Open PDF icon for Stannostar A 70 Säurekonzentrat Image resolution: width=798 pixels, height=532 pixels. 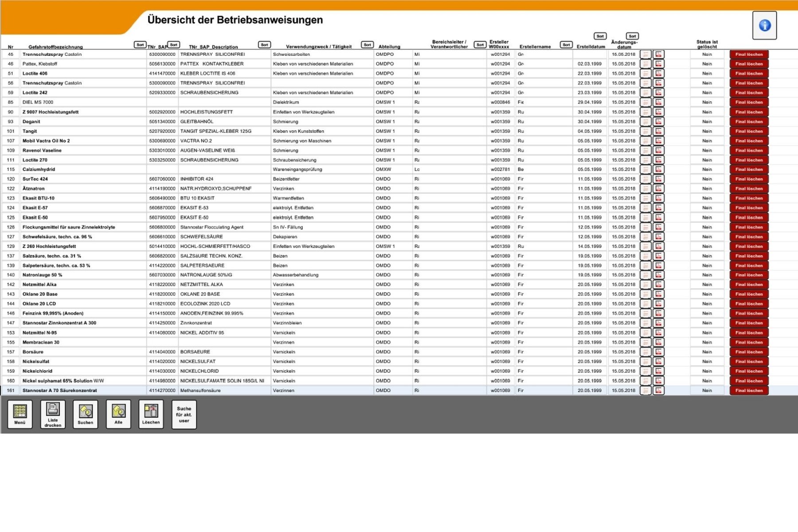659,391
